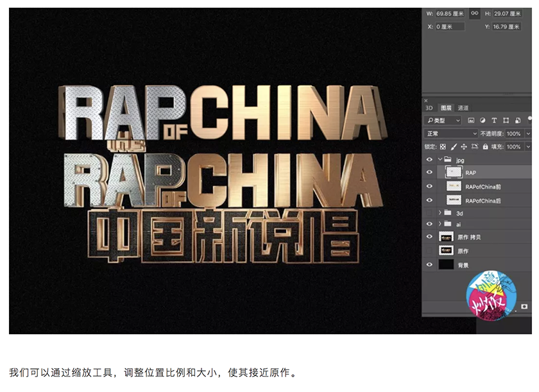Click the H height input field
This screenshot has width=539, height=392.
tap(508, 13)
